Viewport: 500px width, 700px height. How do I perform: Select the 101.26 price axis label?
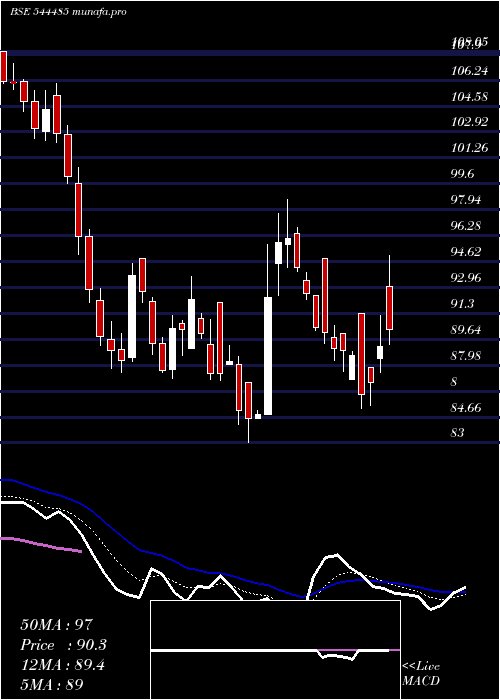click(x=470, y=148)
